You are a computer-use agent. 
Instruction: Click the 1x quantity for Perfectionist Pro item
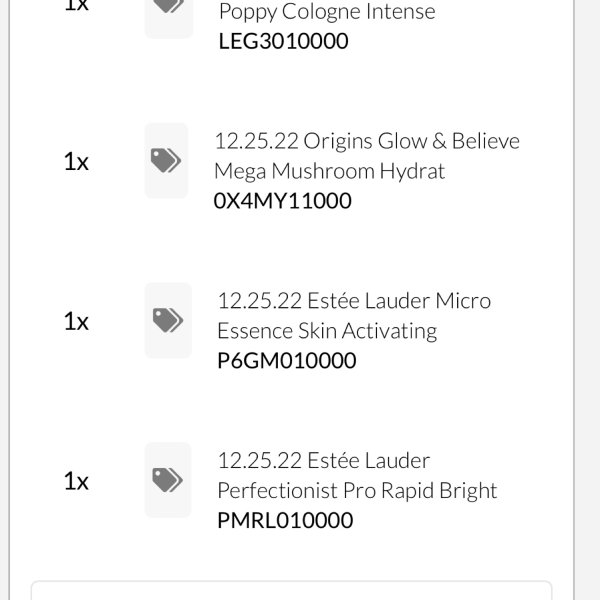tap(76, 481)
